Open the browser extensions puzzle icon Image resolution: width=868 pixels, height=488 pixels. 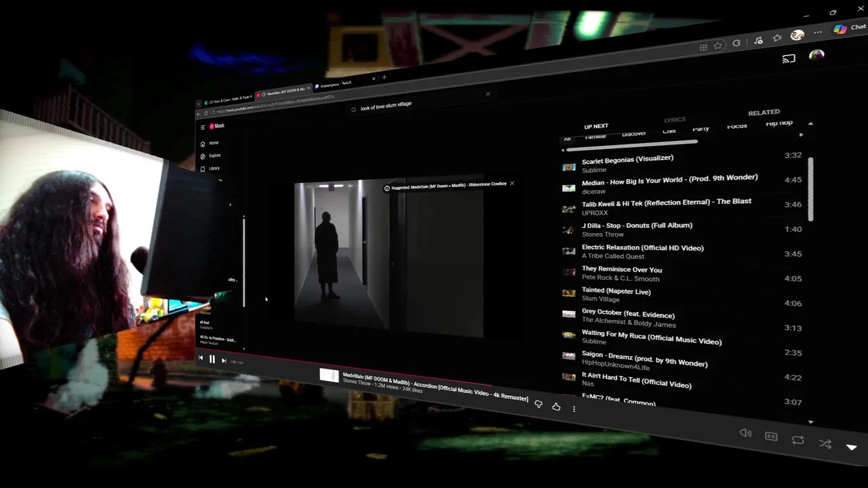click(x=737, y=43)
